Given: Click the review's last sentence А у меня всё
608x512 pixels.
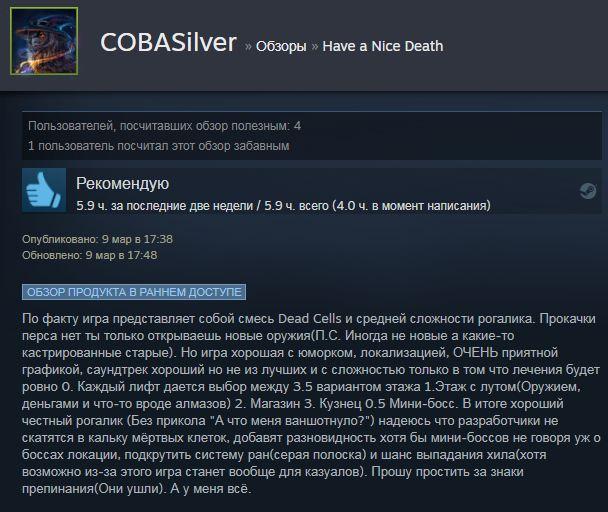Looking at the screenshot, I should pyautogui.click(x=211, y=489).
